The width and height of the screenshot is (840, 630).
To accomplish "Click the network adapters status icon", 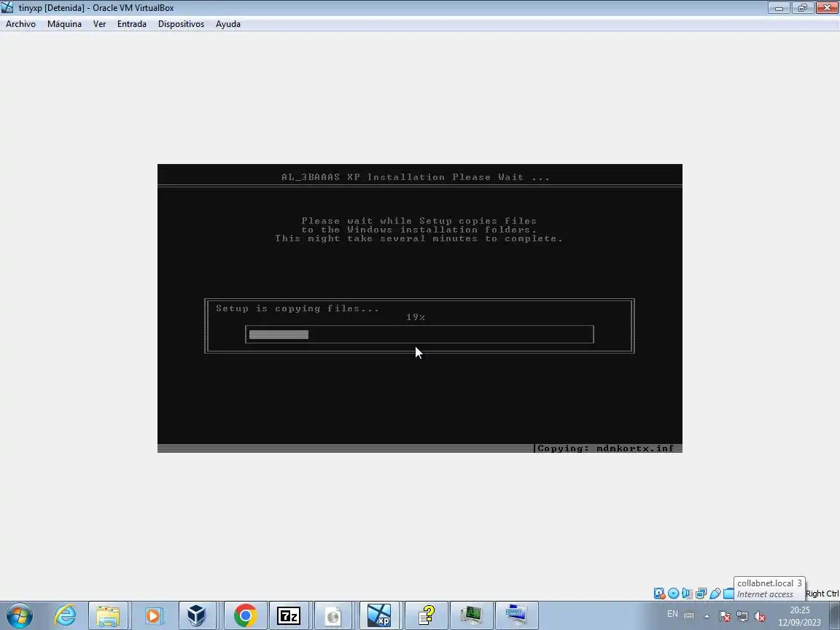I will [701, 593].
